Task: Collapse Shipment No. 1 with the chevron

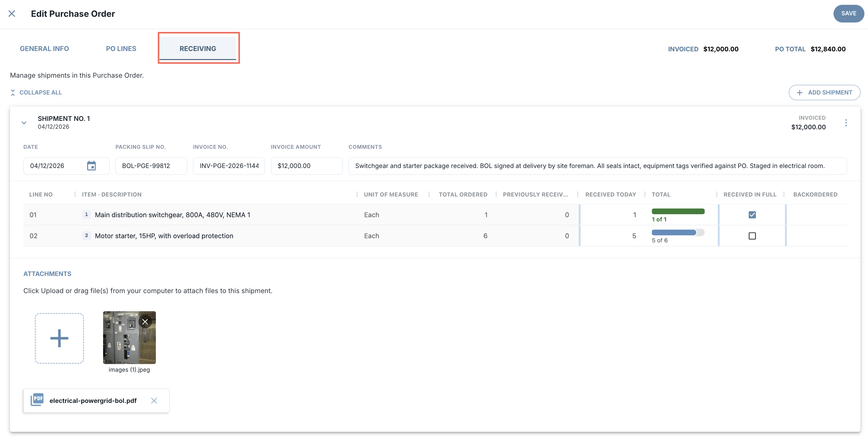Action: 24,123
